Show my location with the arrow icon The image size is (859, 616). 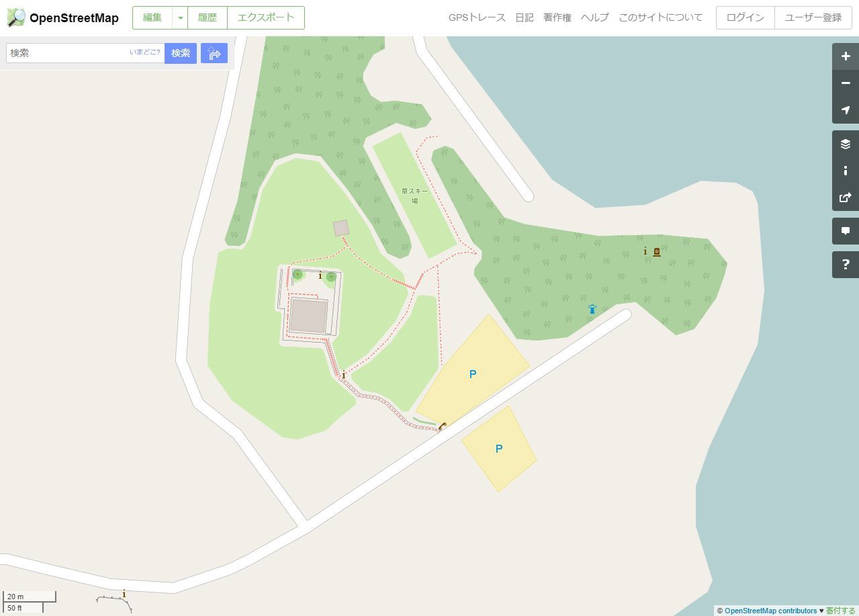846,110
